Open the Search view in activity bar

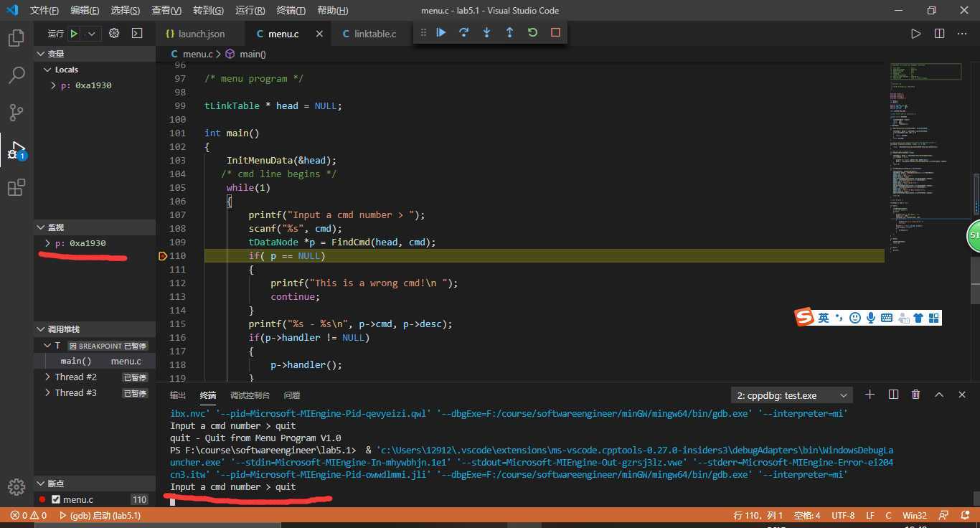(x=16, y=75)
